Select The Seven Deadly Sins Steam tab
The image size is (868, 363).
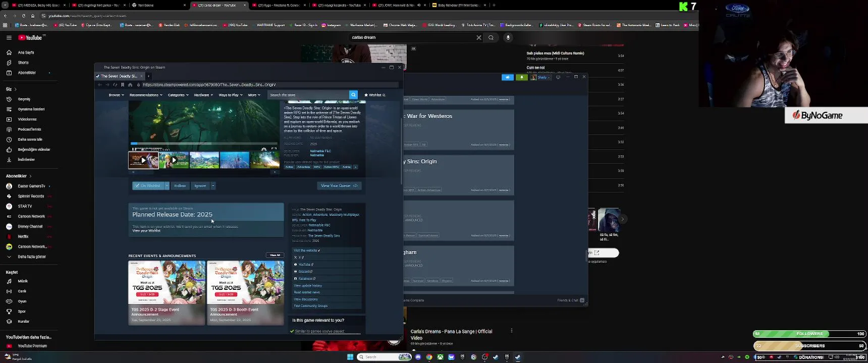coord(120,76)
